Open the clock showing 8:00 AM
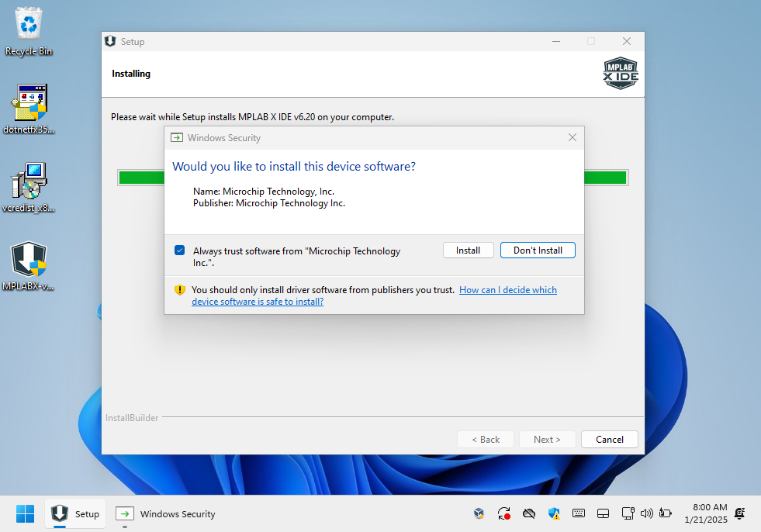This screenshot has width=761, height=532. click(706, 513)
